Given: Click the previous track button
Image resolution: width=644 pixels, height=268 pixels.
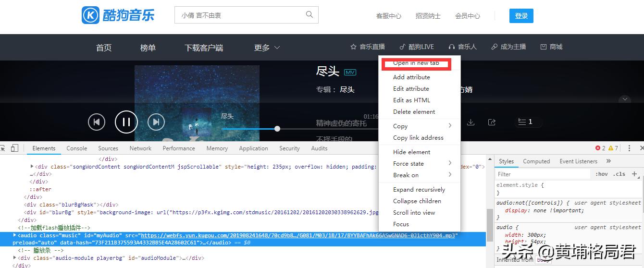Looking at the screenshot, I should point(97,122).
